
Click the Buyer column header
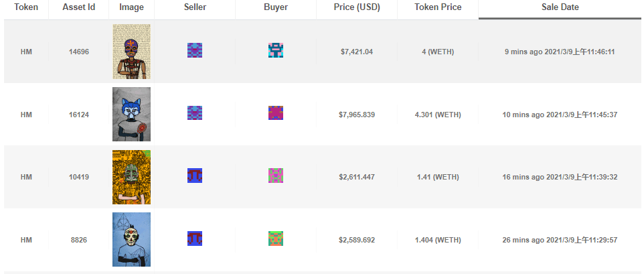(x=276, y=7)
